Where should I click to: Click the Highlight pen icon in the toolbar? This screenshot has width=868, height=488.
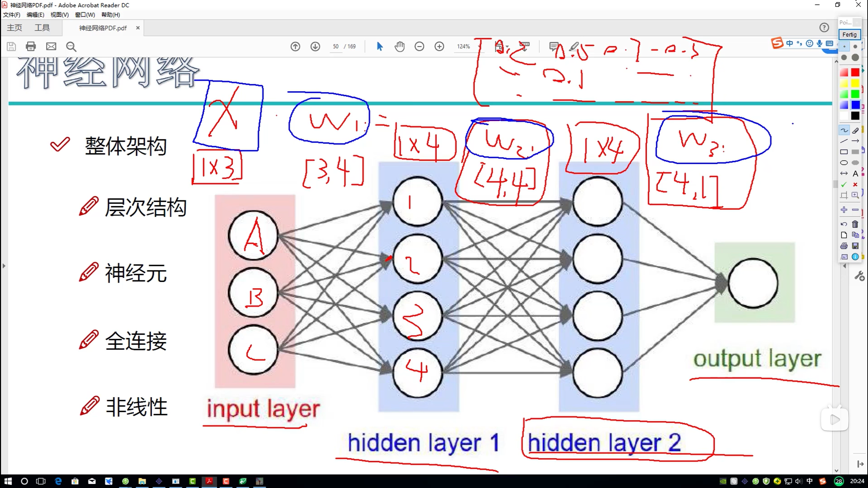(x=574, y=46)
